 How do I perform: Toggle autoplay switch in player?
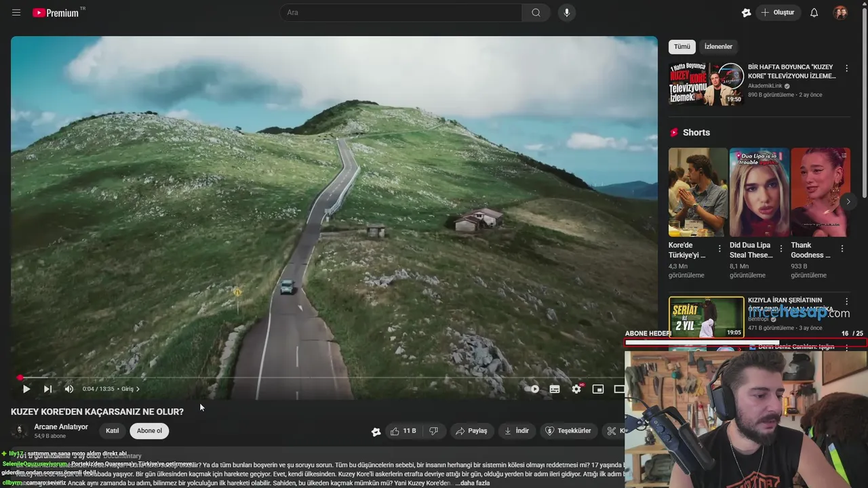tap(533, 389)
